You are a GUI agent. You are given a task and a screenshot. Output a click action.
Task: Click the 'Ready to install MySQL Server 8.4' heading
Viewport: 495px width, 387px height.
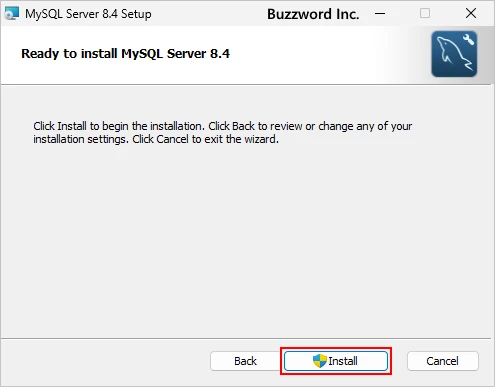[x=125, y=54]
